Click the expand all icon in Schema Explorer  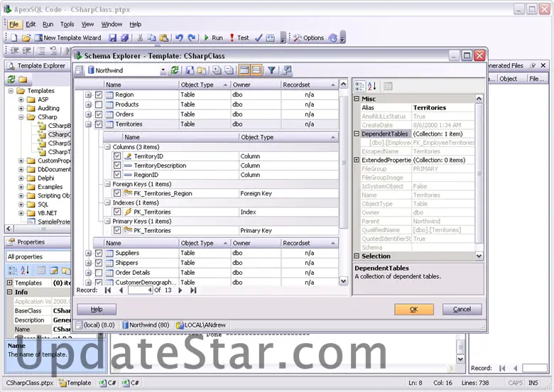point(217,70)
